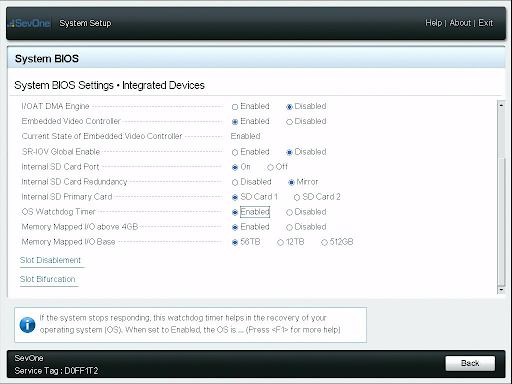
Task: Click the 'Internal SD Card Port' label
Action: pyautogui.click(x=60, y=167)
